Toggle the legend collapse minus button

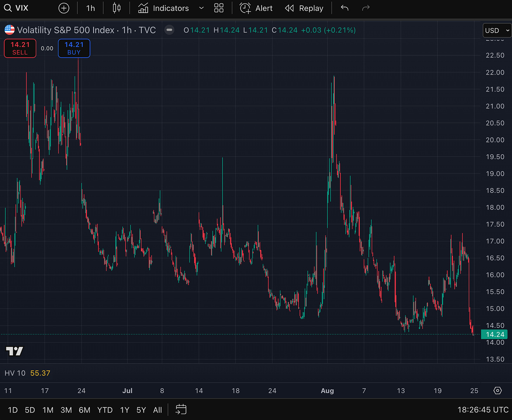pos(169,30)
